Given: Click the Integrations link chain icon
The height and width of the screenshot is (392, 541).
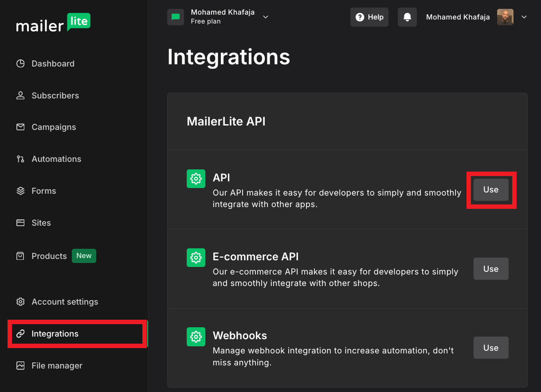Looking at the screenshot, I should point(20,333).
